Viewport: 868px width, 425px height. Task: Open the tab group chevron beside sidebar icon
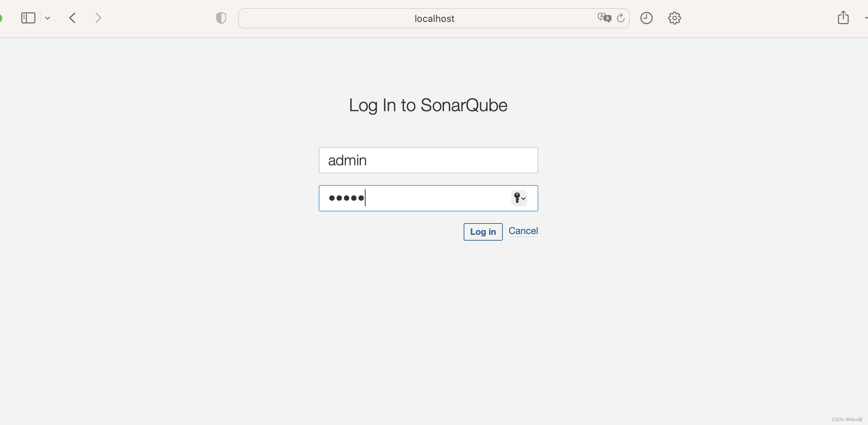pyautogui.click(x=48, y=18)
